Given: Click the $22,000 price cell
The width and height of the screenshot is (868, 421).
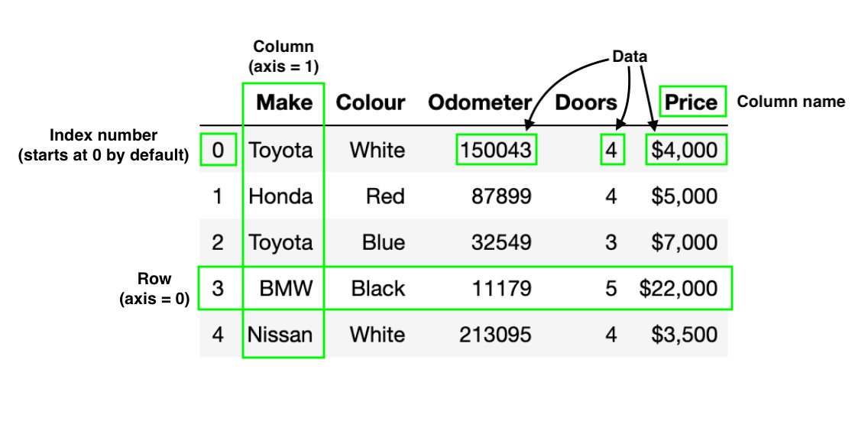Looking at the screenshot, I should pyautogui.click(x=679, y=288).
